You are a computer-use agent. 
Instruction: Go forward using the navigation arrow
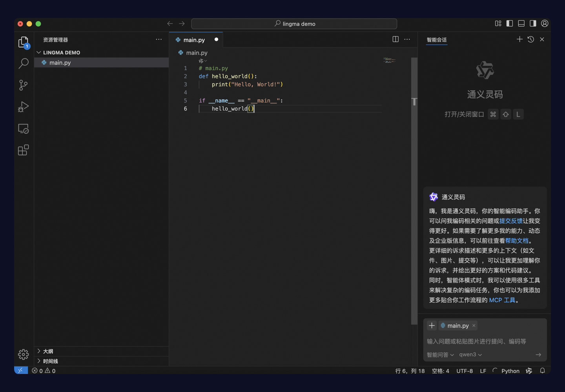(182, 24)
